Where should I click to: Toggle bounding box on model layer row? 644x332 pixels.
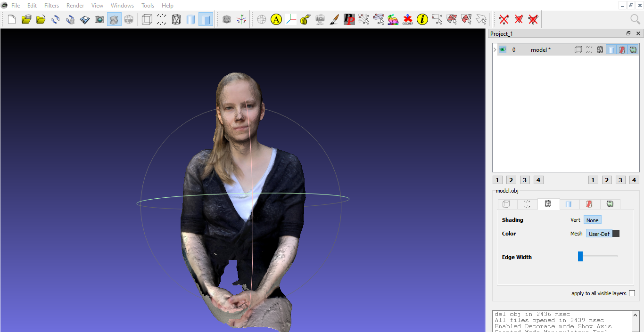[x=578, y=49]
